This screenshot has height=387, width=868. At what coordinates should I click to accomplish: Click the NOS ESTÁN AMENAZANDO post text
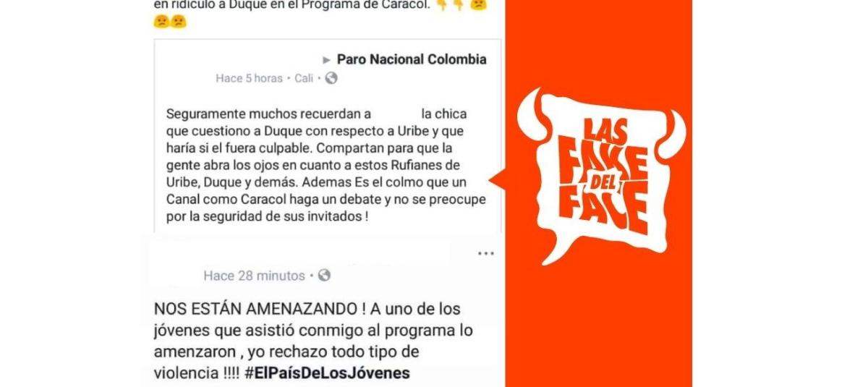[x=318, y=341]
